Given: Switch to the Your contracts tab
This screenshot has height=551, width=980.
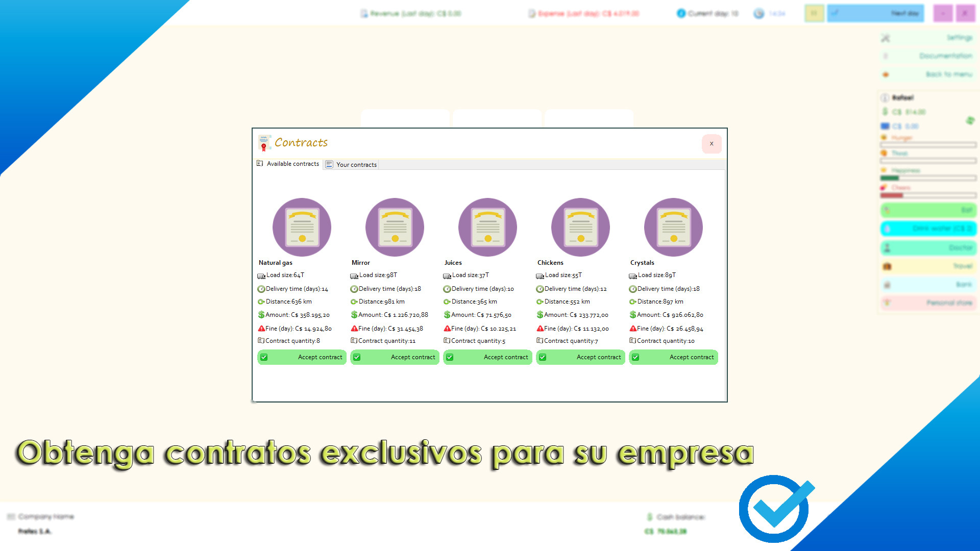Looking at the screenshot, I should click(x=351, y=165).
